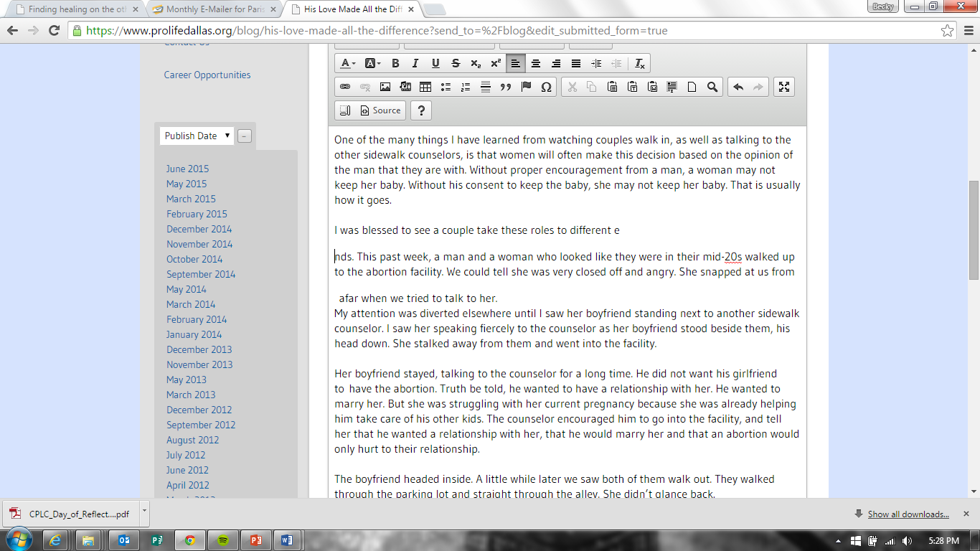This screenshot has height=551, width=980.
Task: Click the page vertical scrollbar thumb
Action: tap(974, 230)
